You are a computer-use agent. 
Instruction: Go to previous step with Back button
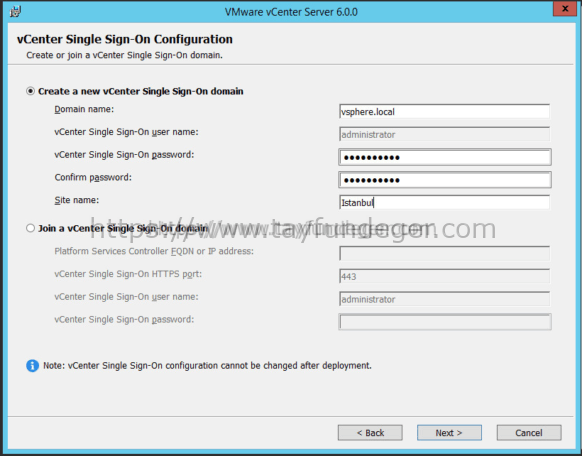[370, 433]
